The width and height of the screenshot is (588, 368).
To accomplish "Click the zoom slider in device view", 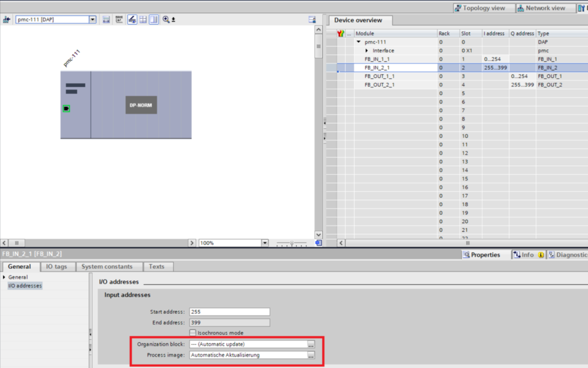I will point(291,243).
